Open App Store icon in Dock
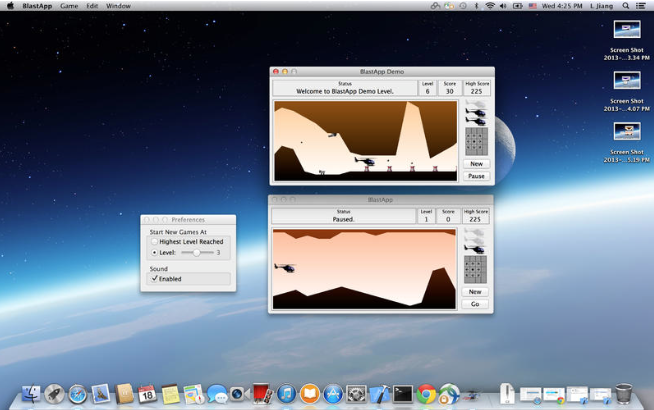 coord(333,394)
